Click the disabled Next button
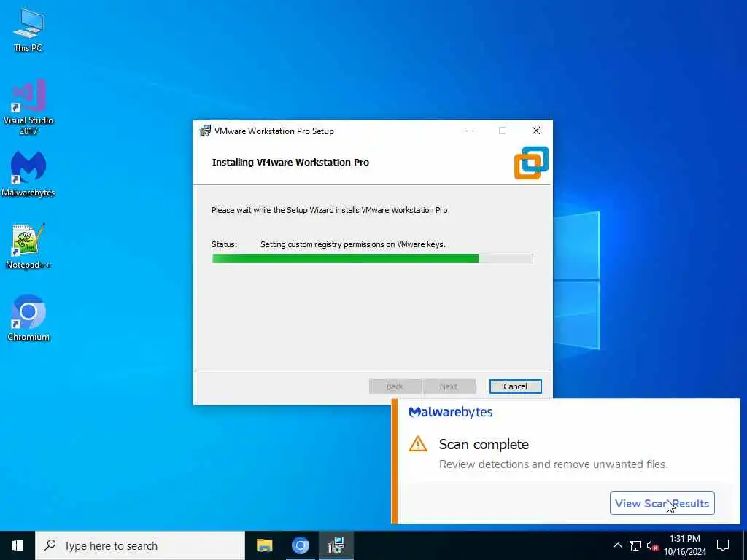This screenshot has height=560, width=747. [449, 386]
